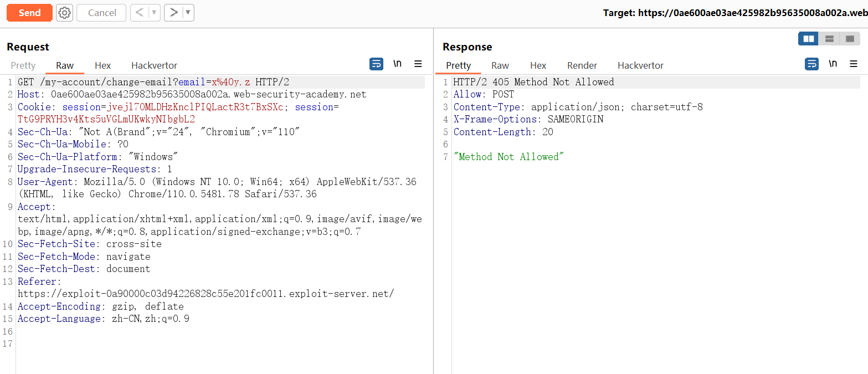Go back to previous request with left arrow
This screenshot has height=374, width=868.
140,13
